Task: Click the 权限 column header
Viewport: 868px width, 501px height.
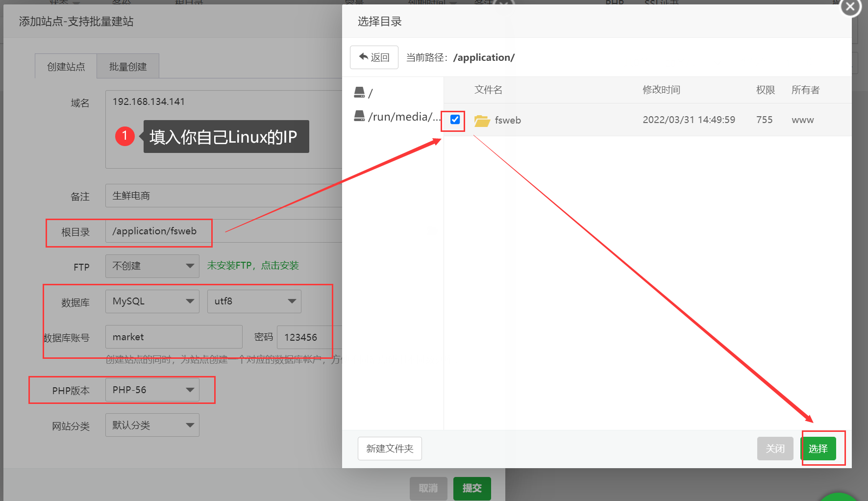Action: point(766,90)
